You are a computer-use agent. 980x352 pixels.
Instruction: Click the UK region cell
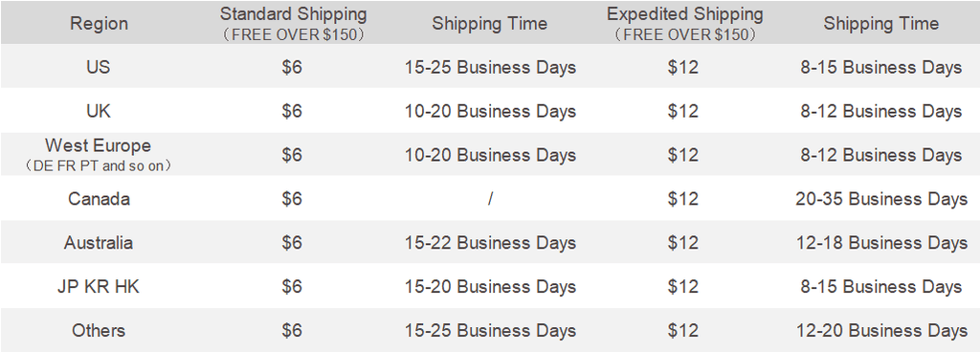(x=99, y=111)
